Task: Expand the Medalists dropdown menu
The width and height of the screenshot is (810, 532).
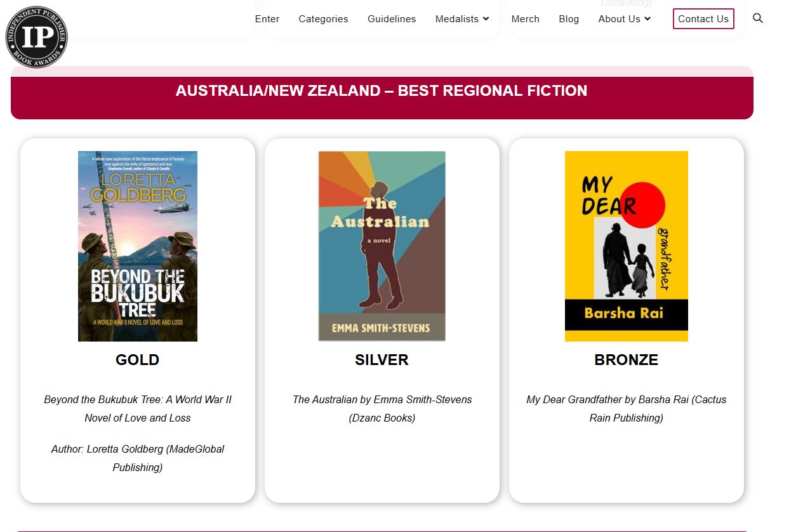Action: tap(462, 19)
